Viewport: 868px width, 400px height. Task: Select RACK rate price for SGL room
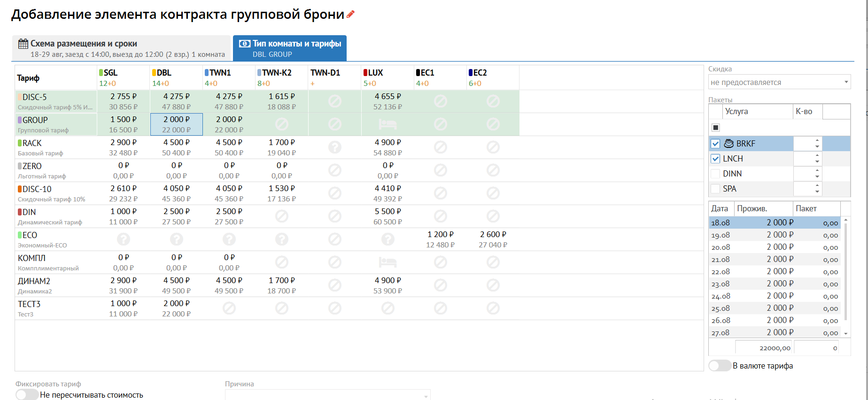[x=124, y=147]
